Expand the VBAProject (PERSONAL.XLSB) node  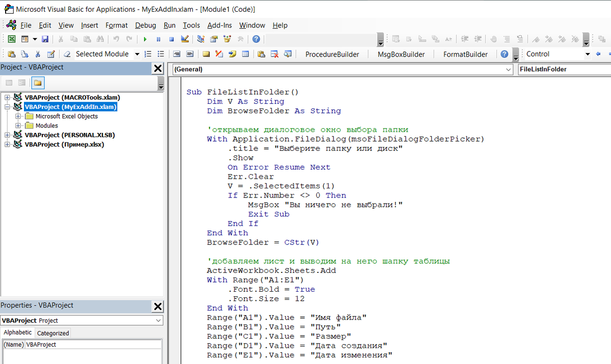[x=7, y=135]
